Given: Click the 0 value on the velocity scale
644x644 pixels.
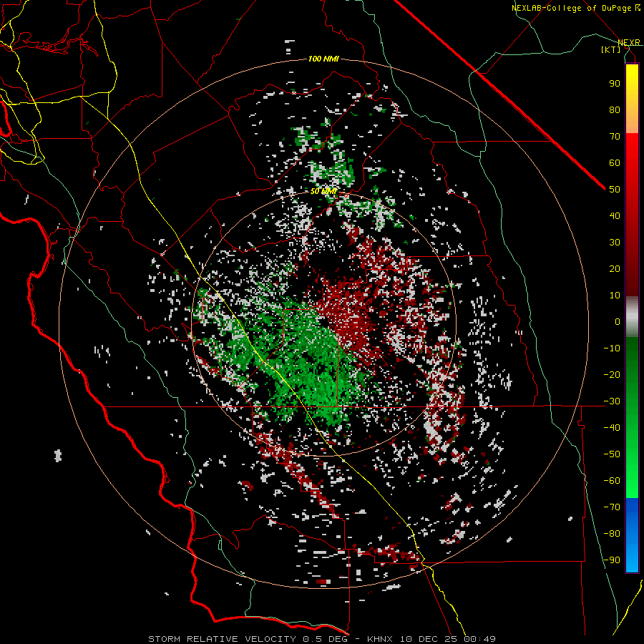Looking at the screenshot, I should pyautogui.click(x=618, y=322).
